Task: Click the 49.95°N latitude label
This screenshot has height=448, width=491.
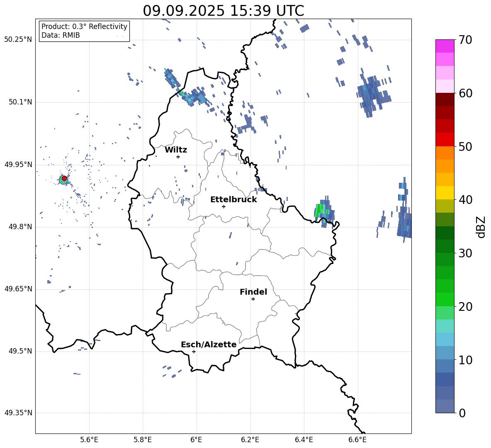Action: point(18,165)
